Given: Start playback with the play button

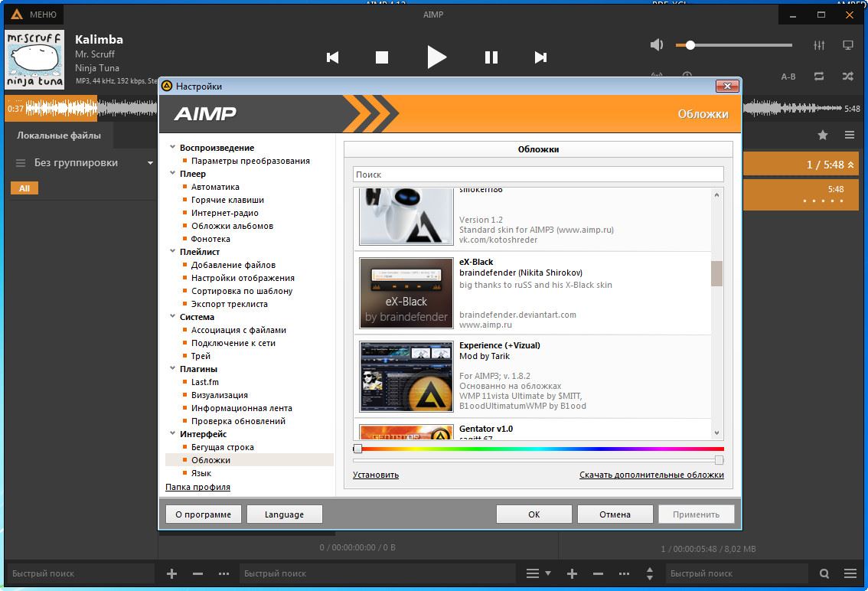Looking at the screenshot, I should pos(436,57).
